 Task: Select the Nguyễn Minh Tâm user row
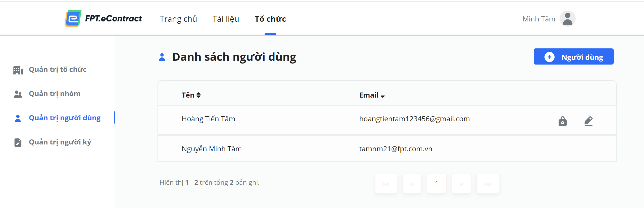[x=387, y=148]
